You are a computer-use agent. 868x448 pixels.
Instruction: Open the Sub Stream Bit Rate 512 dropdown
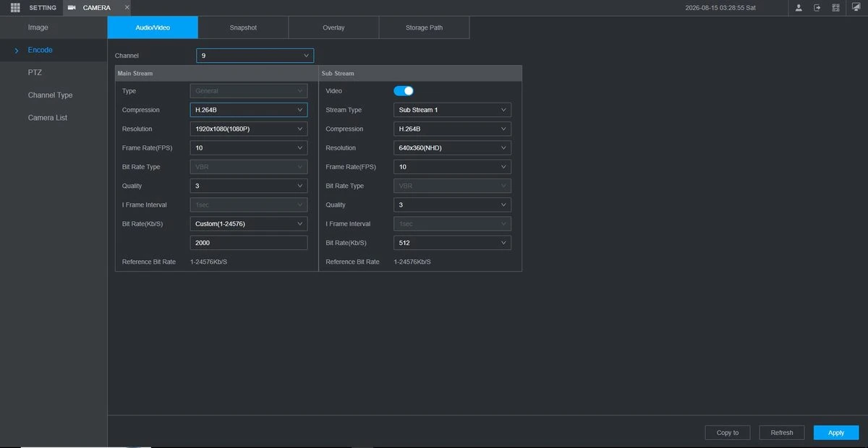pyautogui.click(x=452, y=243)
